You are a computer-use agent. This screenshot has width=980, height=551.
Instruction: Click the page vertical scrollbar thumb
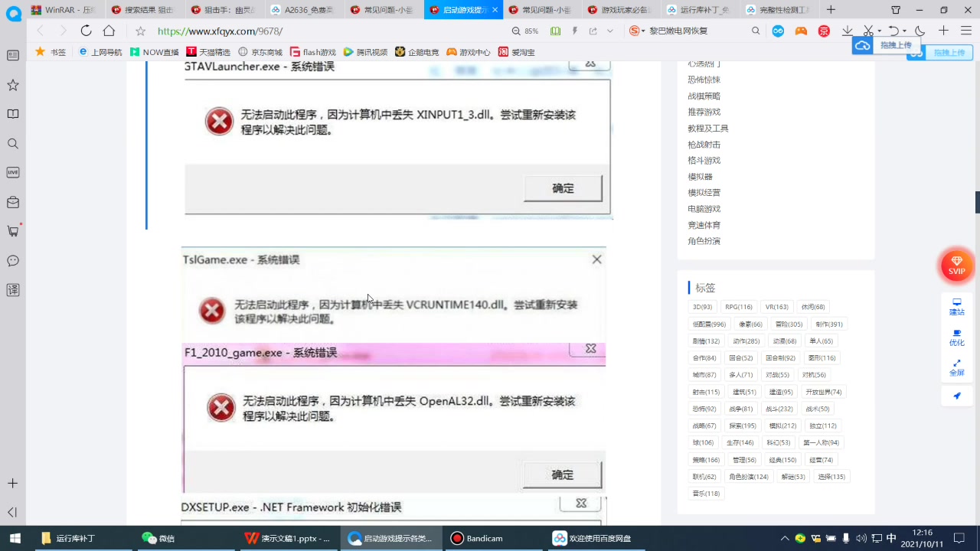point(977,202)
